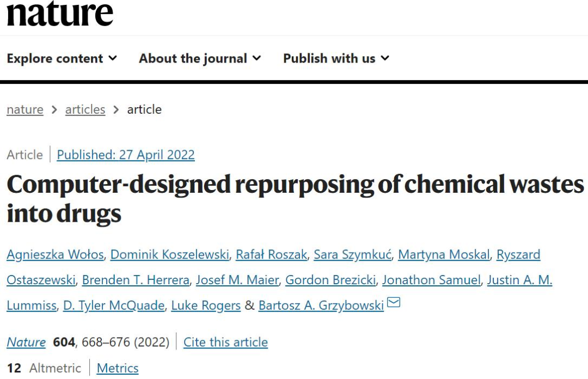Open author Agnieszka Wołos profile
Viewport: 588px width, 379px height.
pos(55,254)
